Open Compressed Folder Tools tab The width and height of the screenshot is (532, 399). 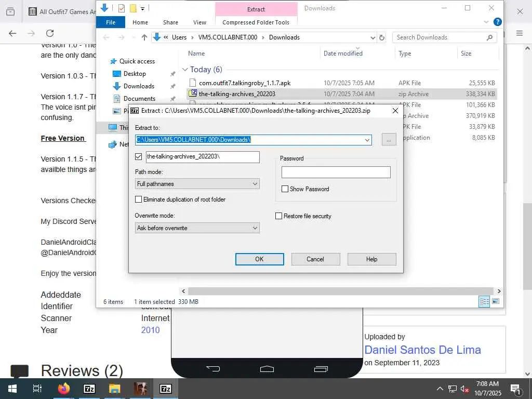coord(256,22)
